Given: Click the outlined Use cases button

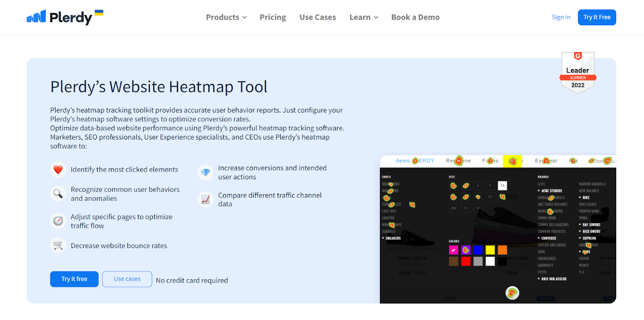Looking at the screenshot, I should (x=127, y=279).
